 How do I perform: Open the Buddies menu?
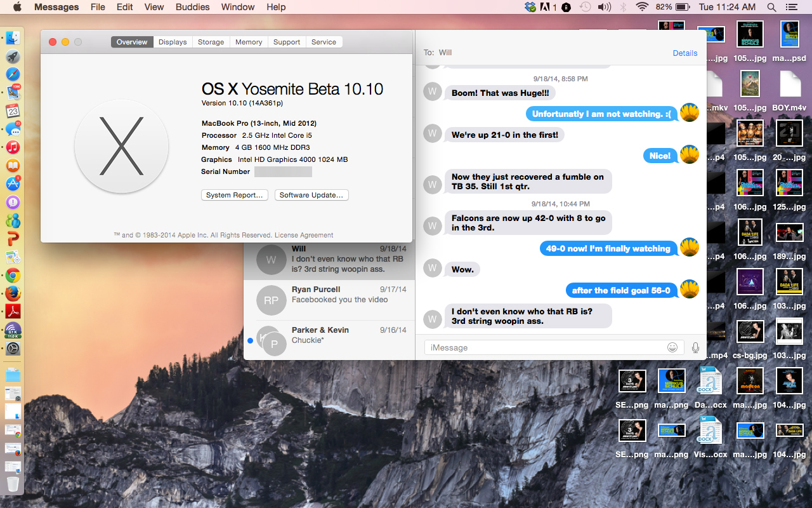pyautogui.click(x=192, y=7)
